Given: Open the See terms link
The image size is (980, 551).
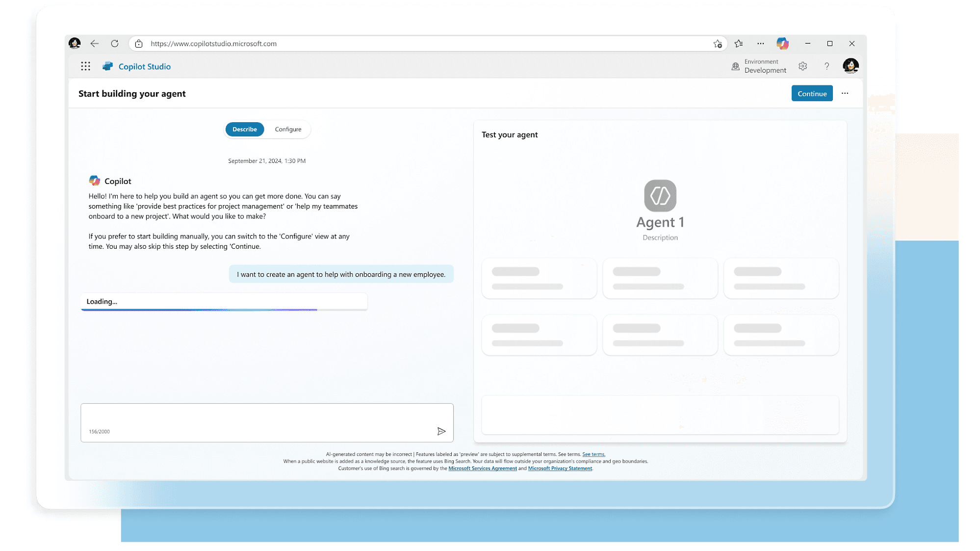Looking at the screenshot, I should [593, 454].
